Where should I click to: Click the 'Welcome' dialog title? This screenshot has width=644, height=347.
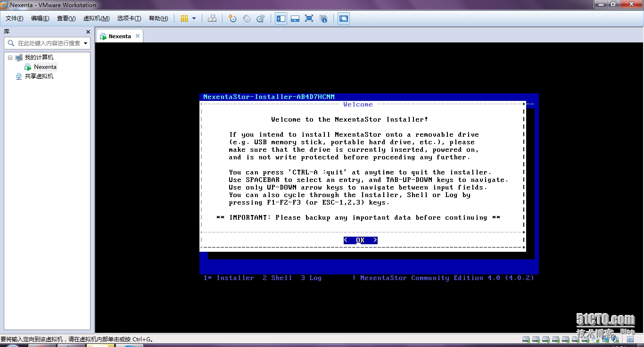tap(358, 104)
